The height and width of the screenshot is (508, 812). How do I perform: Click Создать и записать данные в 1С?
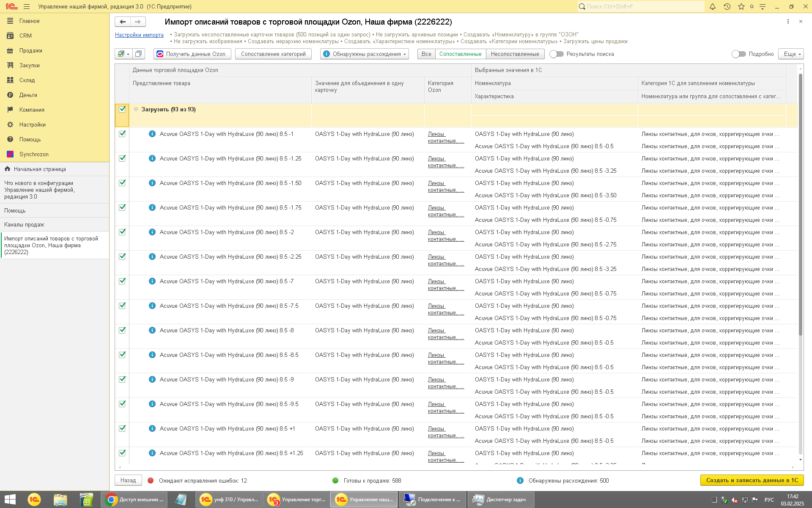point(752,480)
